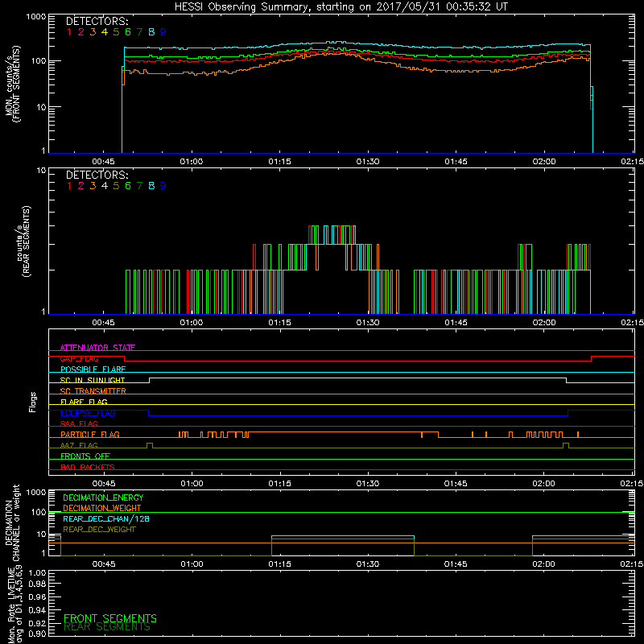Click the 01:45 time tick under the Flags plot

456,484
